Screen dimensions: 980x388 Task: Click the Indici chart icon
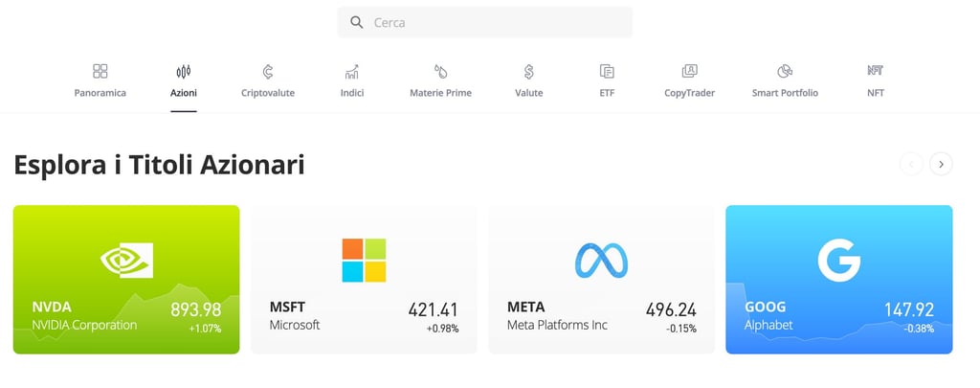pyautogui.click(x=352, y=71)
